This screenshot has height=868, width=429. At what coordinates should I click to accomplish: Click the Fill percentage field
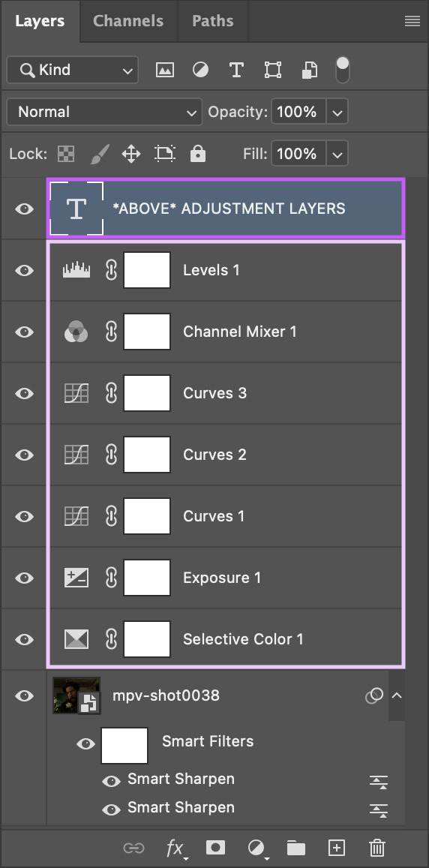pyautogui.click(x=298, y=153)
